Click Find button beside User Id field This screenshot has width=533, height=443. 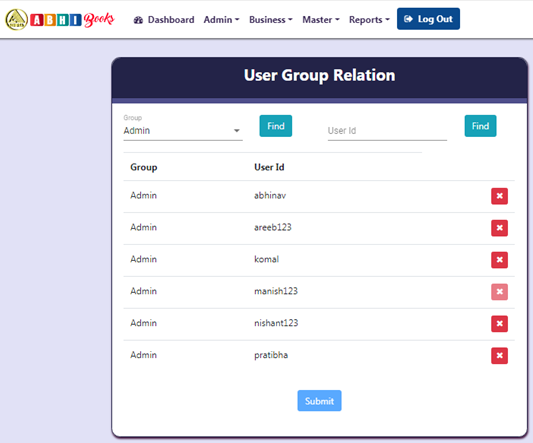coord(480,126)
